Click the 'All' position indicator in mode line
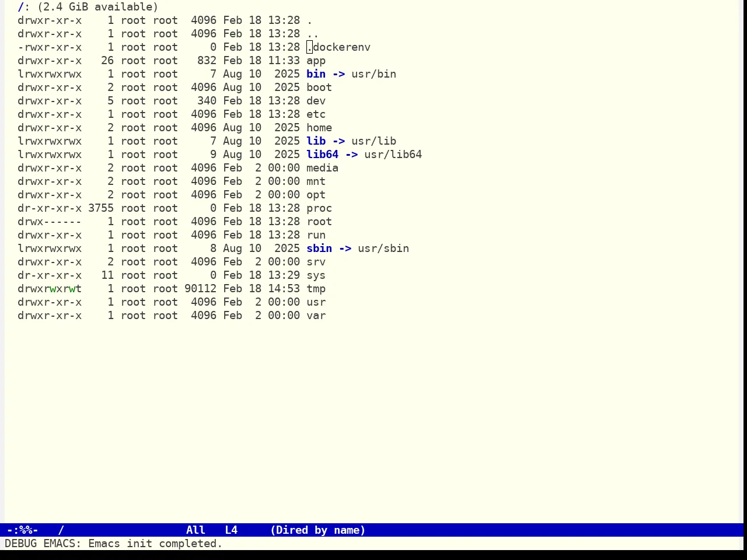 196,530
